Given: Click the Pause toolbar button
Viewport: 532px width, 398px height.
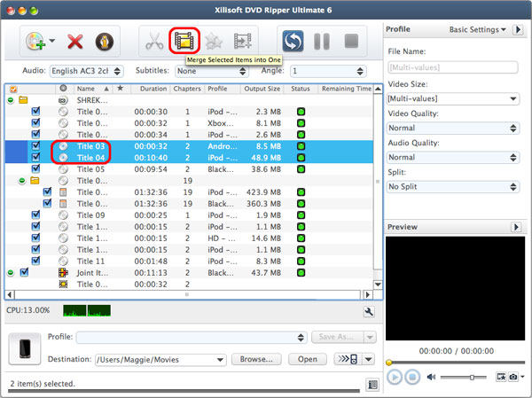Looking at the screenshot, I should [322, 42].
